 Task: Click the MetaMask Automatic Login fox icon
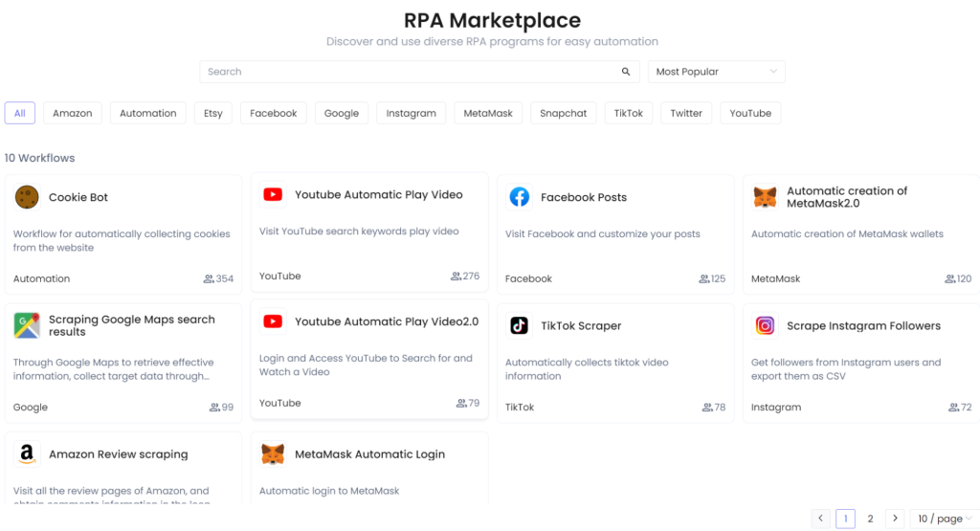[273, 454]
